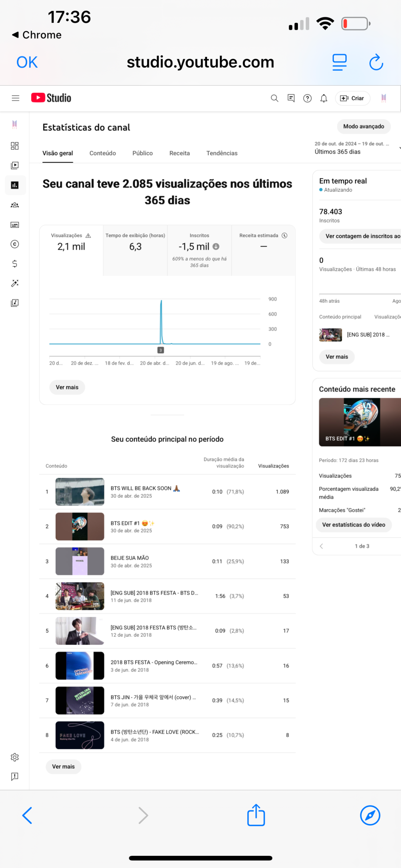This screenshot has width=401, height=868.
Task: Click the info icon beside Receita estimada
Action: [285, 235]
